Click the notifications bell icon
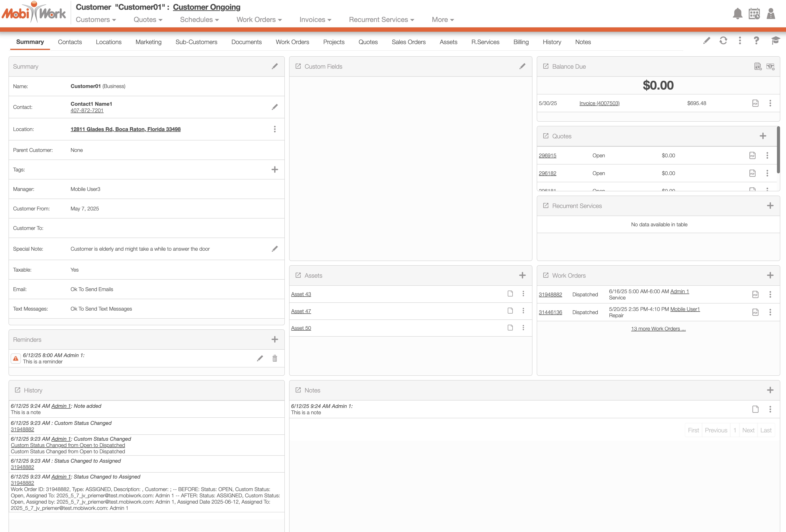Screen dimensions: 786x532 click(x=737, y=14)
